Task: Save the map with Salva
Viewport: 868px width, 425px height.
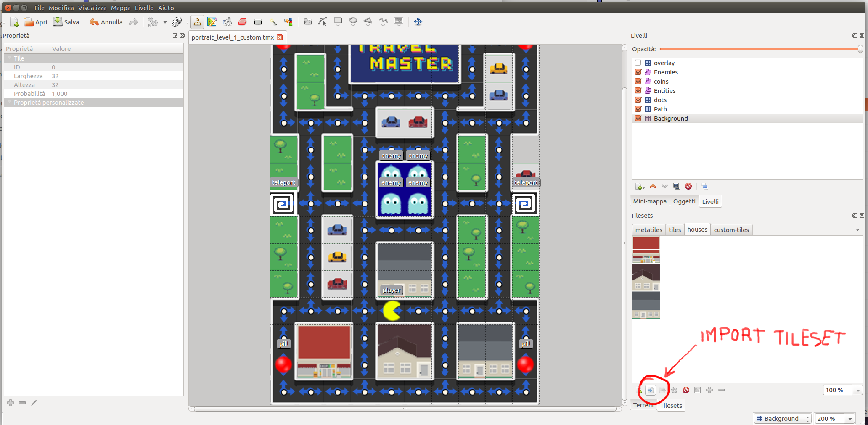Action: tap(66, 22)
